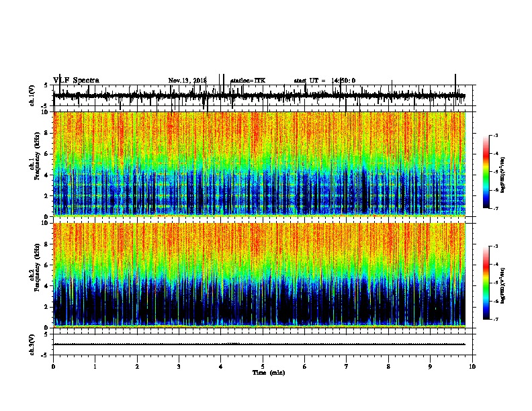This screenshot has height=411, width=532.
Task: Click time axis tick label '6'
Action: click(x=305, y=366)
